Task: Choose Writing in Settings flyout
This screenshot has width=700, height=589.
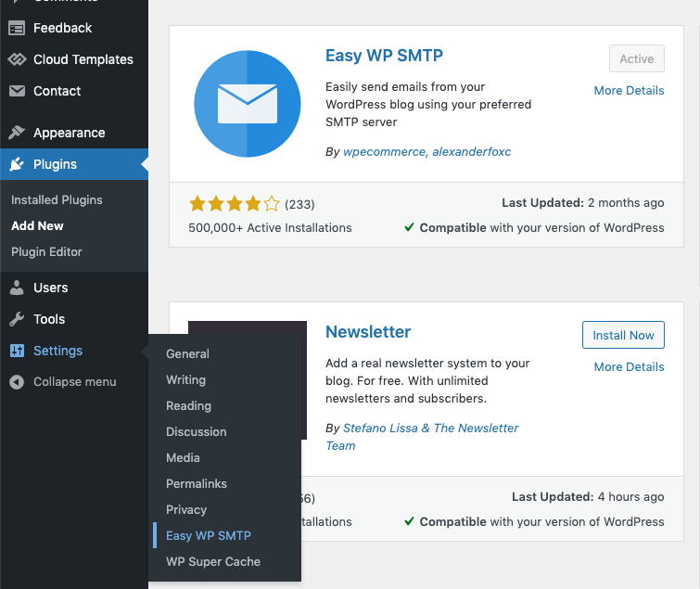Action: (185, 380)
